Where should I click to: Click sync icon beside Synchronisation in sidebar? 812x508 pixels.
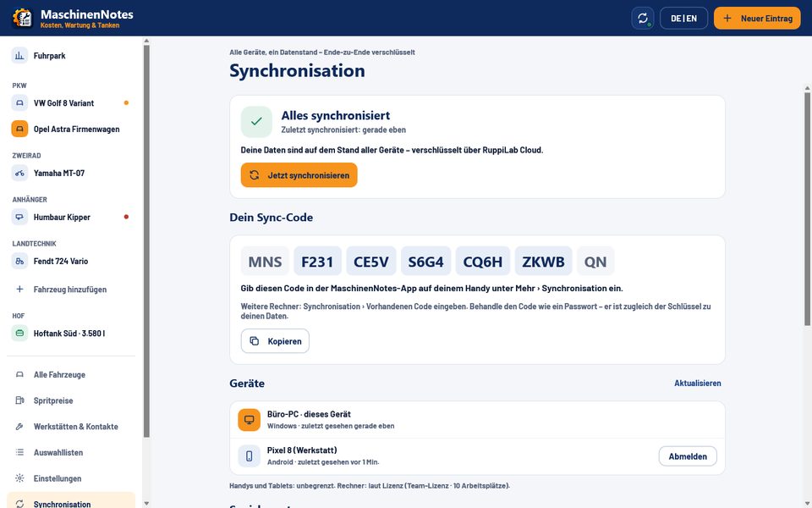coord(19,504)
